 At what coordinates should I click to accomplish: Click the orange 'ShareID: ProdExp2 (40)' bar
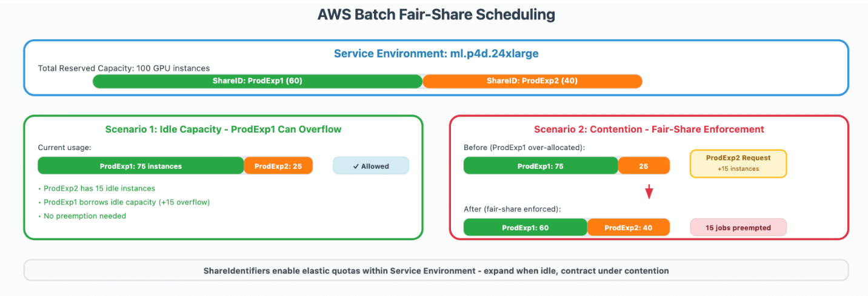click(x=532, y=81)
